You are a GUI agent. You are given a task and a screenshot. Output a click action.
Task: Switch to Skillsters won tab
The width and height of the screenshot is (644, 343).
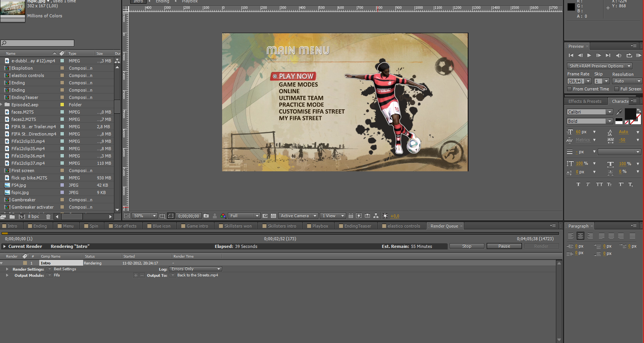click(x=235, y=226)
